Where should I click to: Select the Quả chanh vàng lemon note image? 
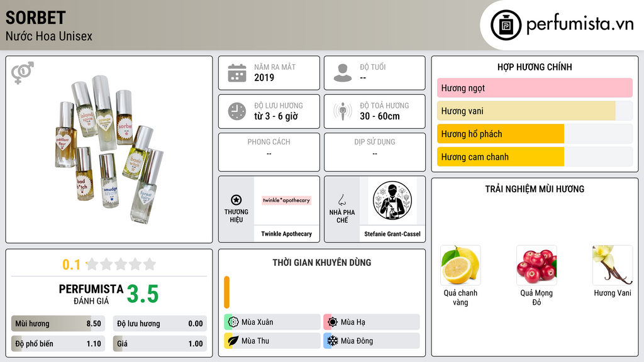(460, 265)
